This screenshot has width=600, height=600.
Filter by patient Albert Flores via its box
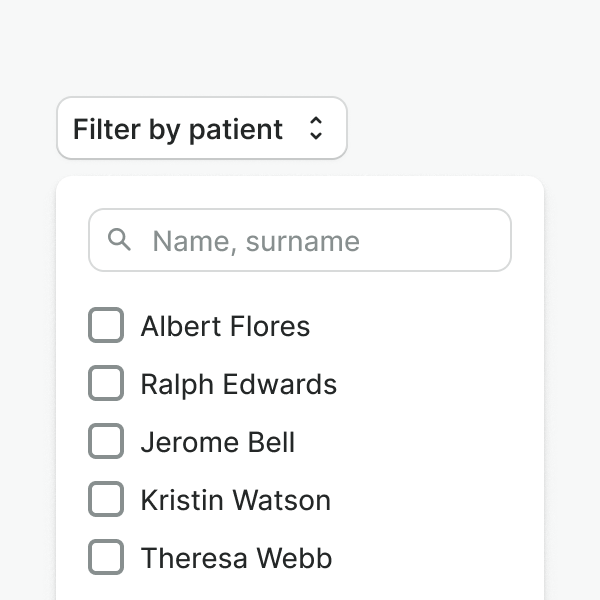(x=106, y=325)
